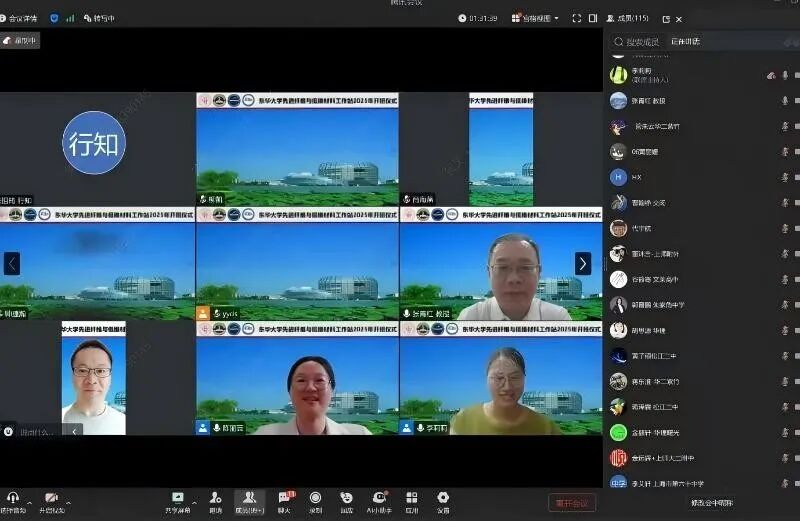The height and width of the screenshot is (521, 800).
Task: Click the red leave meeting button
Action: tap(572, 503)
